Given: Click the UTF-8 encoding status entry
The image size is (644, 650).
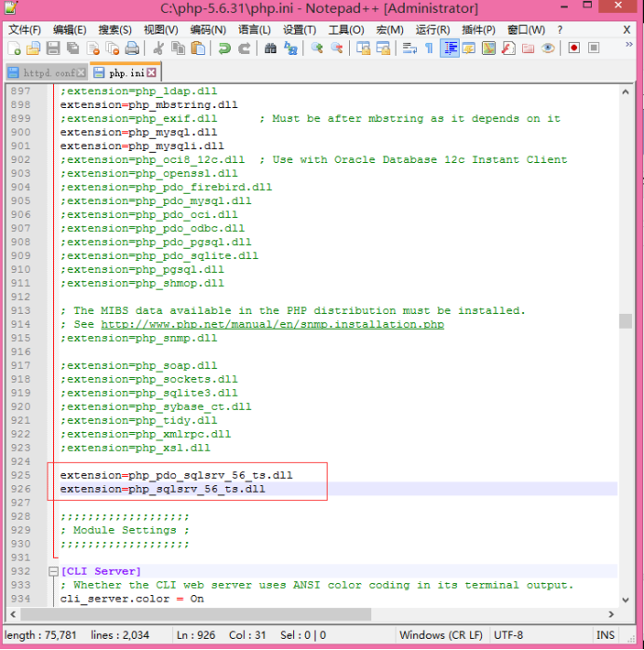Looking at the screenshot, I should click(508, 635).
